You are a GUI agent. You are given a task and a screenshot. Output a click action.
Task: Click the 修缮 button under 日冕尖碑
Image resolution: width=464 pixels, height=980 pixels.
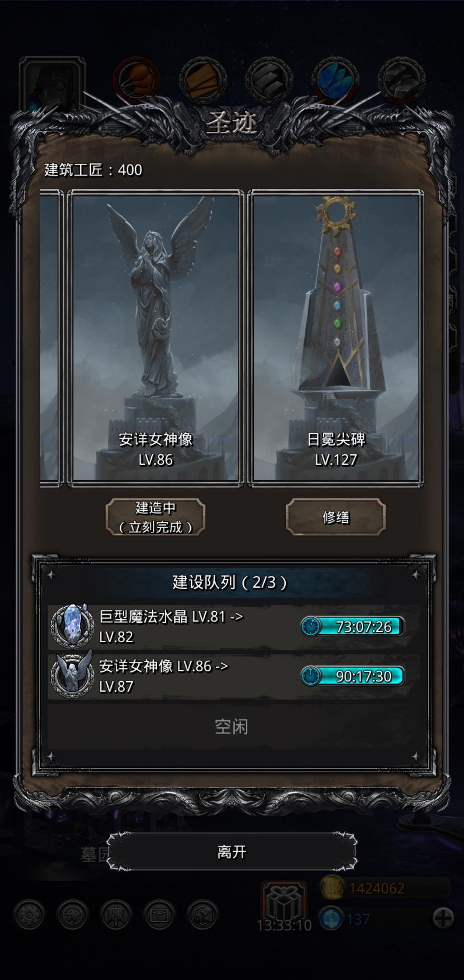(336, 517)
